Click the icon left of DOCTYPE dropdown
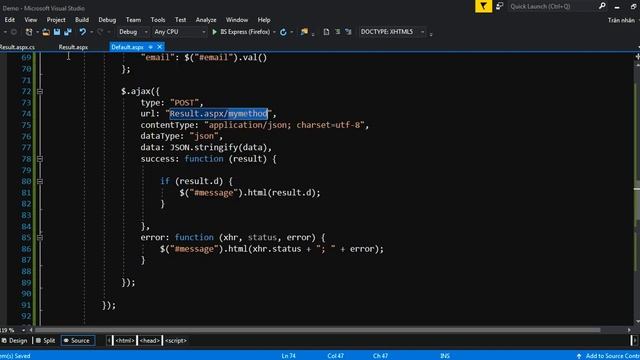 pyautogui.click(x=348, y=32)
